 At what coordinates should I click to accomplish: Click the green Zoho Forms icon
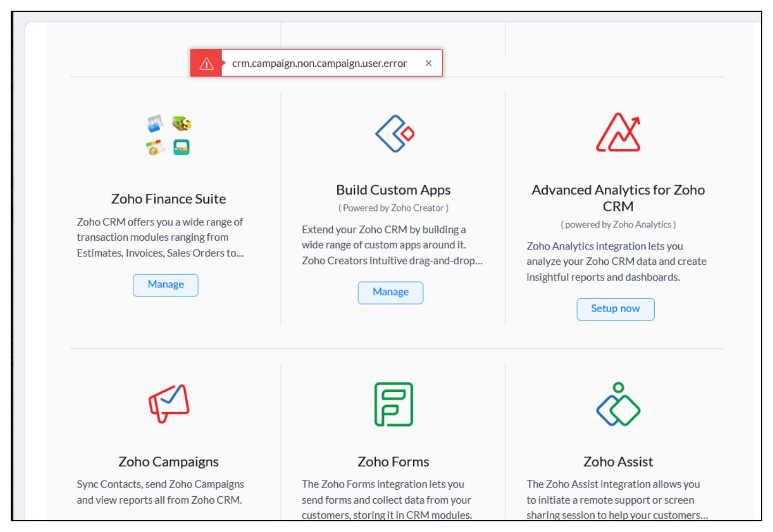393,404
